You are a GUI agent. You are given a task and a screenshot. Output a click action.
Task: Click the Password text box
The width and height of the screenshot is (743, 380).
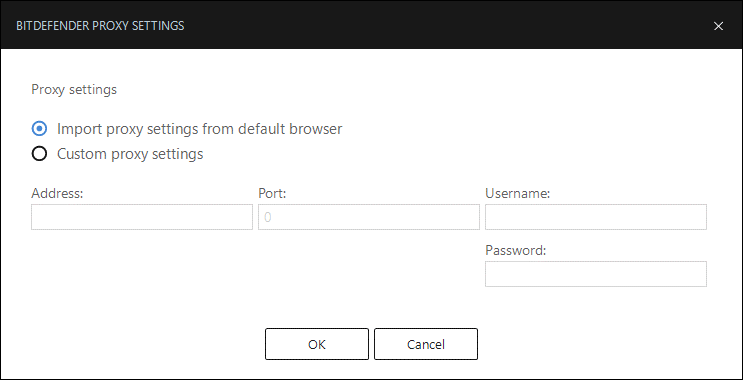tap(596, 274)
